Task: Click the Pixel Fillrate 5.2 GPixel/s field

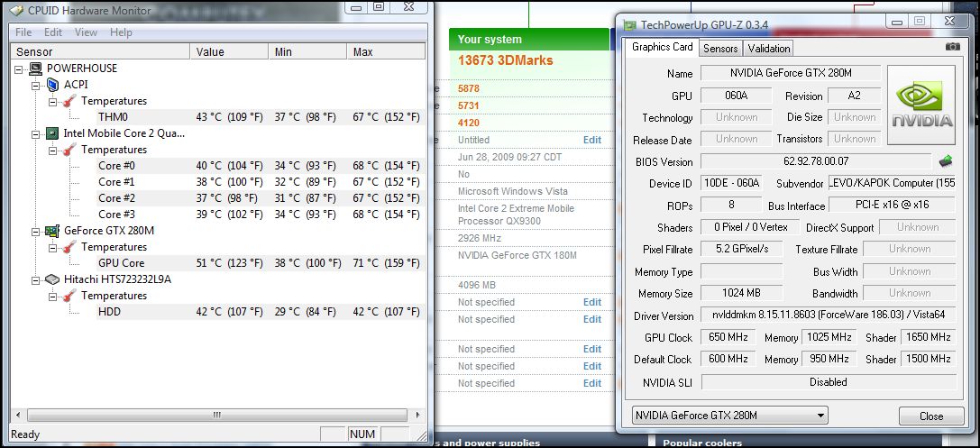Action: [741, 249]
